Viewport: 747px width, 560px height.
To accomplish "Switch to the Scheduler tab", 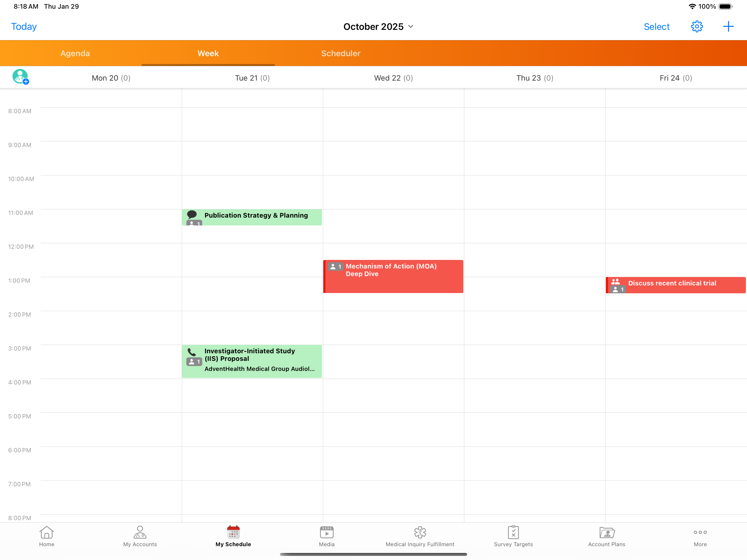I will click(340, 53).
